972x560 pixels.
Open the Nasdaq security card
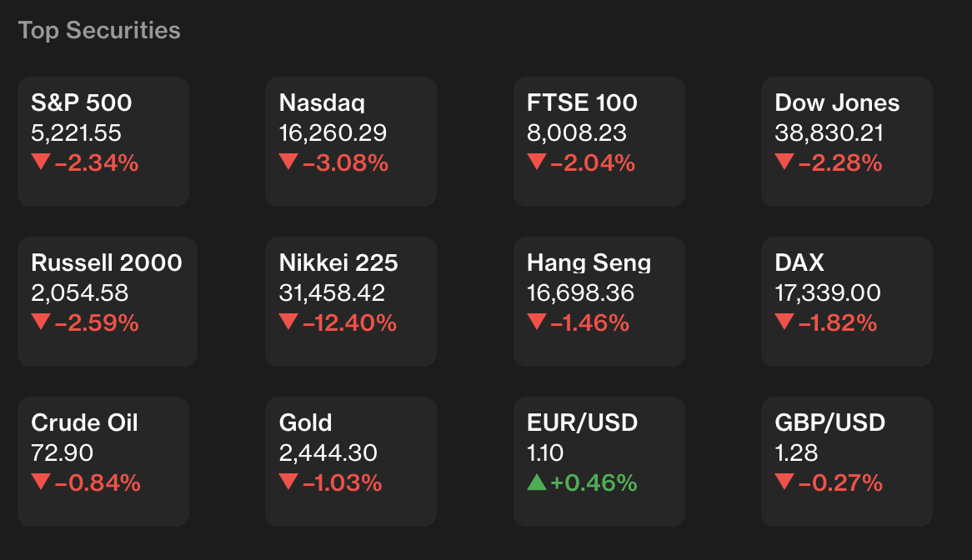(x=351, y=142)
